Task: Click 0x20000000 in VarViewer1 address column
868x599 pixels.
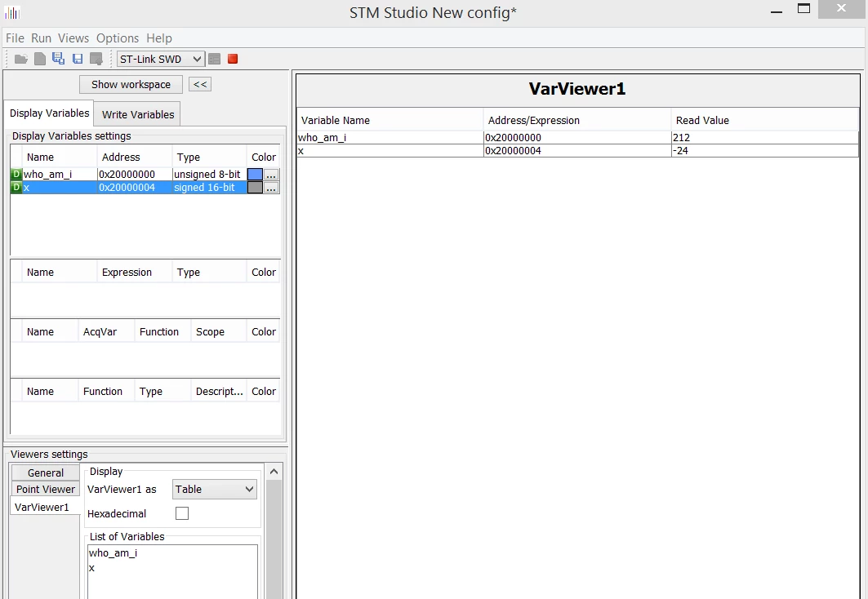Action: [x=576, y=137]
